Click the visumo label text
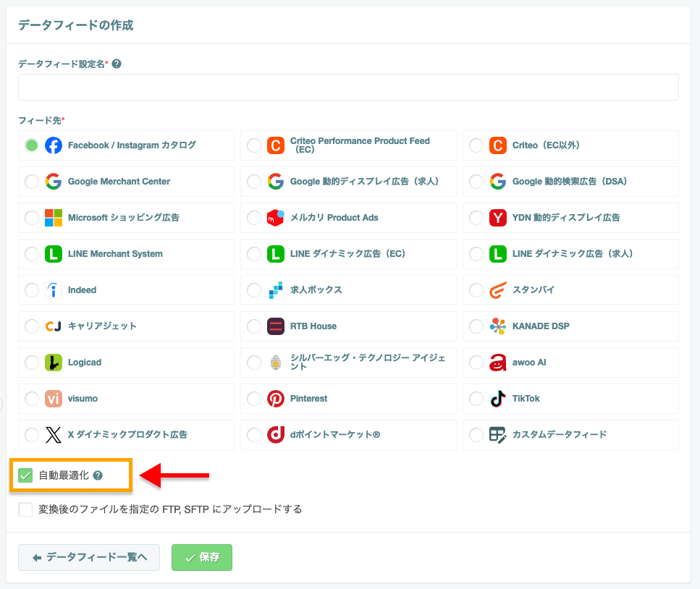This screenshot has height=589, width=700. pyautogui.click(x=83, y=399)
